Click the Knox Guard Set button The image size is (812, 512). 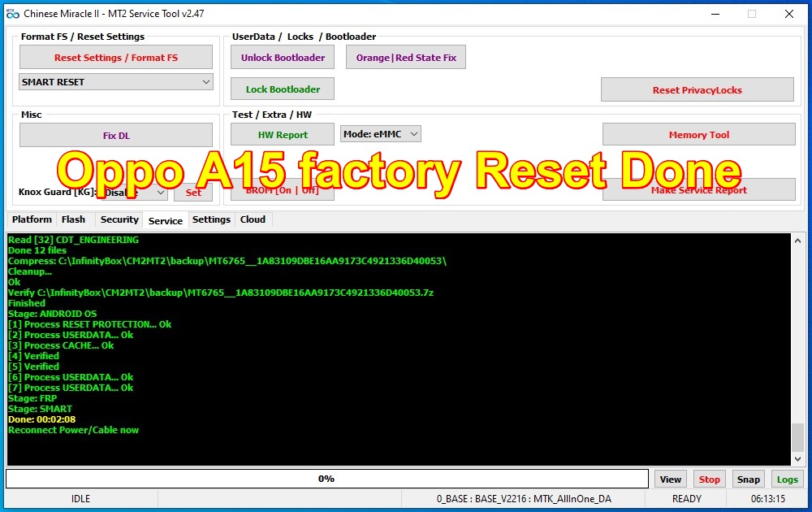pyautogui.click(x=193, y=193)
